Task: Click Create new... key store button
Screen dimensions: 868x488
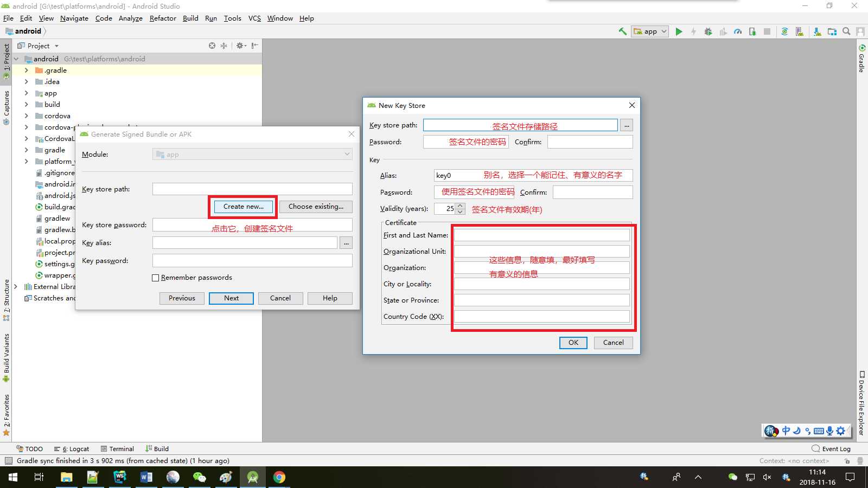Action: click(x=244, y=207)
